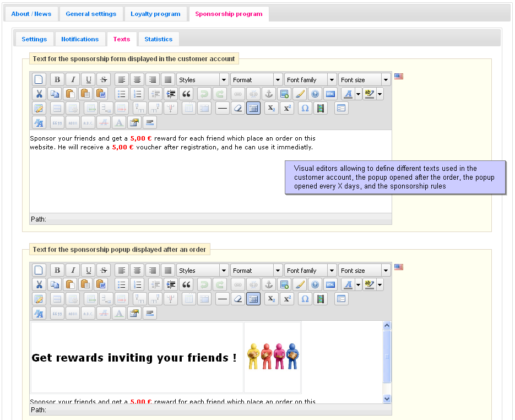This screenshot has width=515, height=420.
Task: Open the Settings sub-tab
Action: [34, 39]
